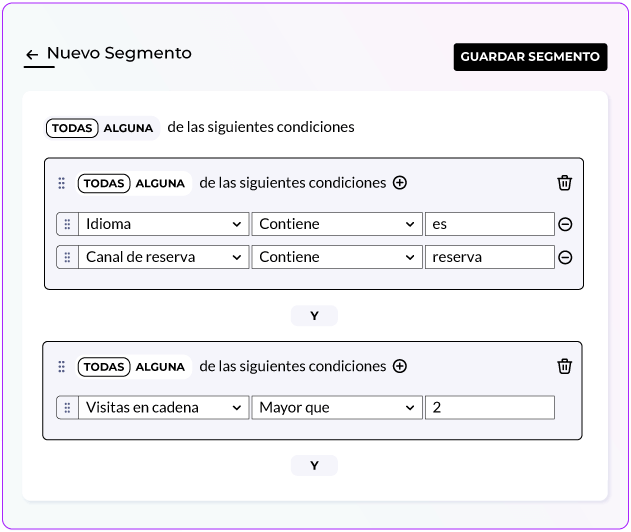Open the Contiene operator dropdown for Idioma
This screenshot has height=532, width=631.
(336, 225)
